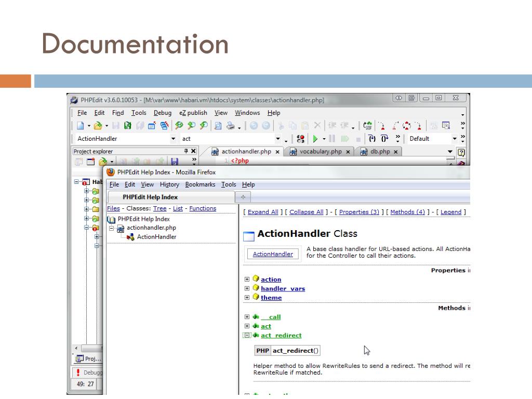The height and width of the screenshot is (399, 532).
Task: Click the book icon next to PHPEdit Help Index
Action: [x=111, y=219]
